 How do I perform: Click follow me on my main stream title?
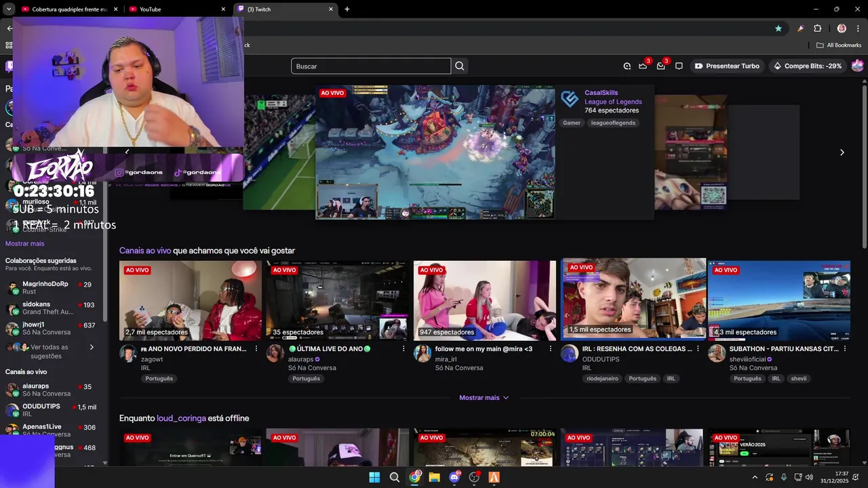pyautogui.click(x=484, y=349)
